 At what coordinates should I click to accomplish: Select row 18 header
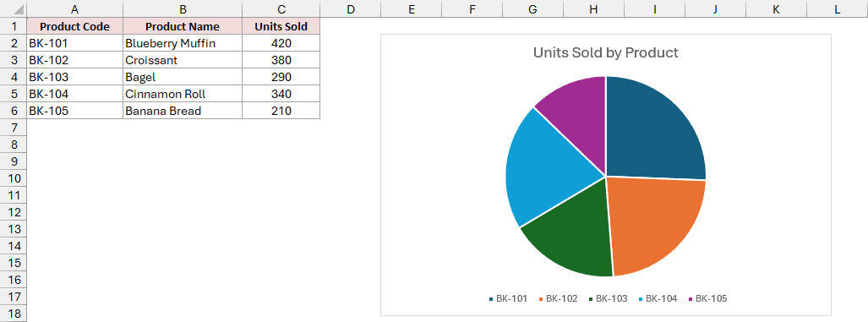coord(14,314)
